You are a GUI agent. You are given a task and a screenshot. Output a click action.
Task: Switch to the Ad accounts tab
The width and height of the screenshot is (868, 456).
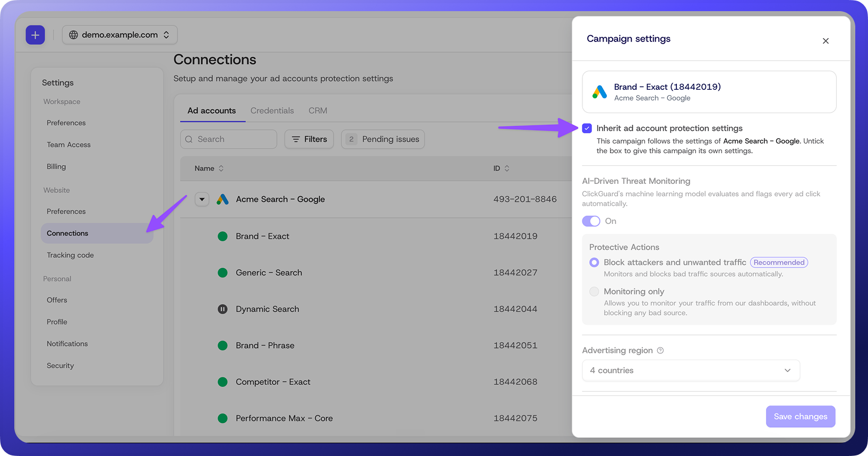(x=211, y=111)
